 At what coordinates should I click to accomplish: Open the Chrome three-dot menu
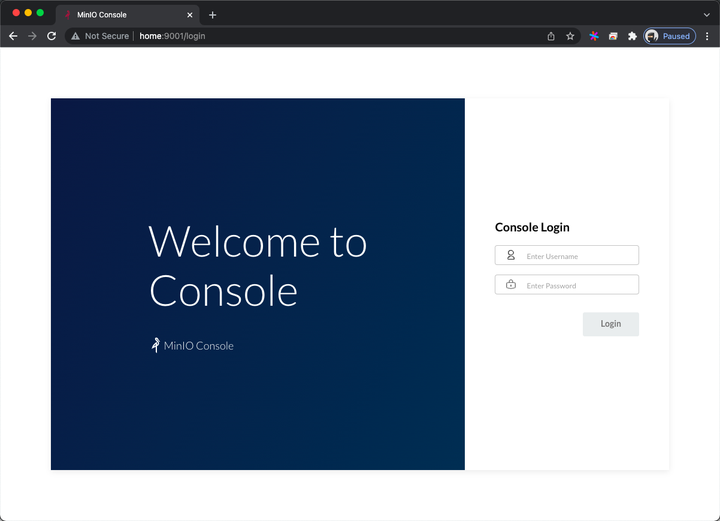(707, 36)
